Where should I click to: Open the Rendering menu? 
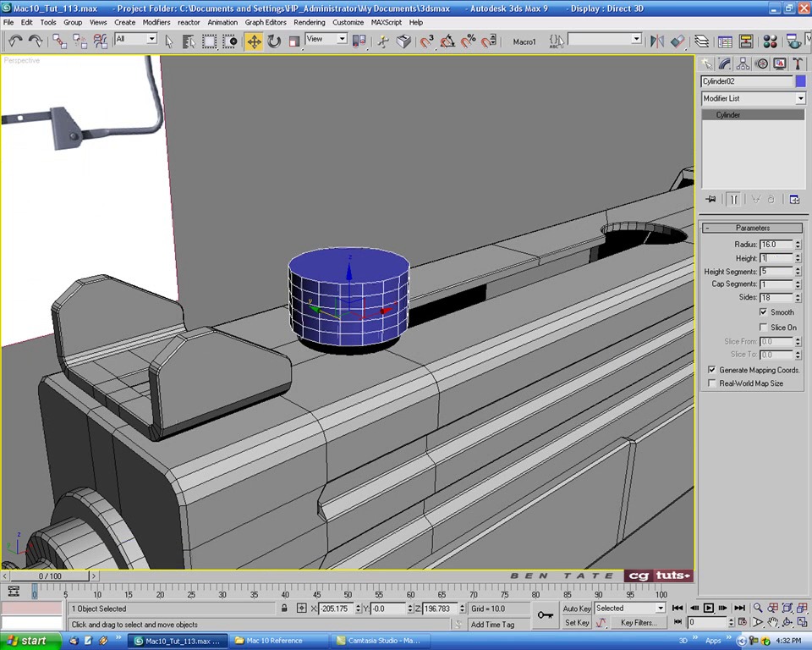(x=310, y=22)
